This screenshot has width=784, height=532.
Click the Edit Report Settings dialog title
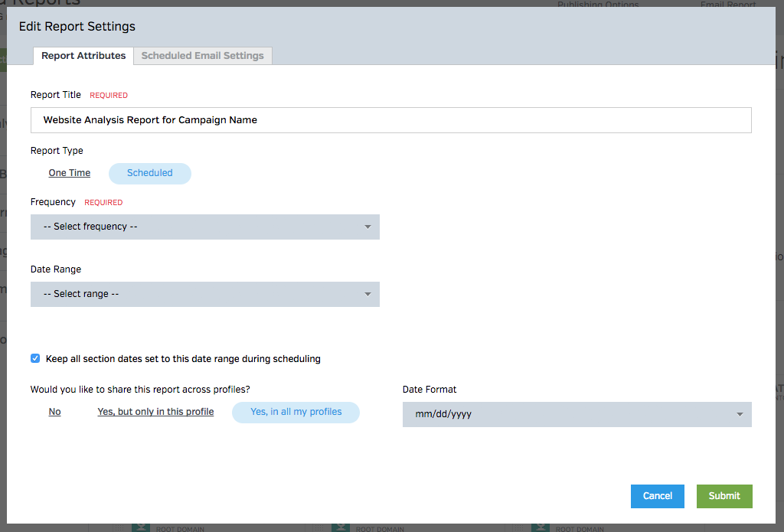[x=77, y=27]
